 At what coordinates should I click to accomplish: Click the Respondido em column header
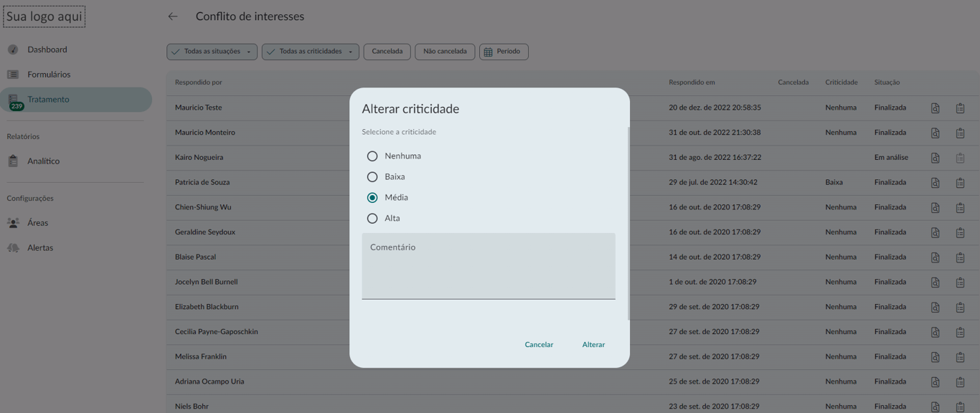(x=692, y=82)
